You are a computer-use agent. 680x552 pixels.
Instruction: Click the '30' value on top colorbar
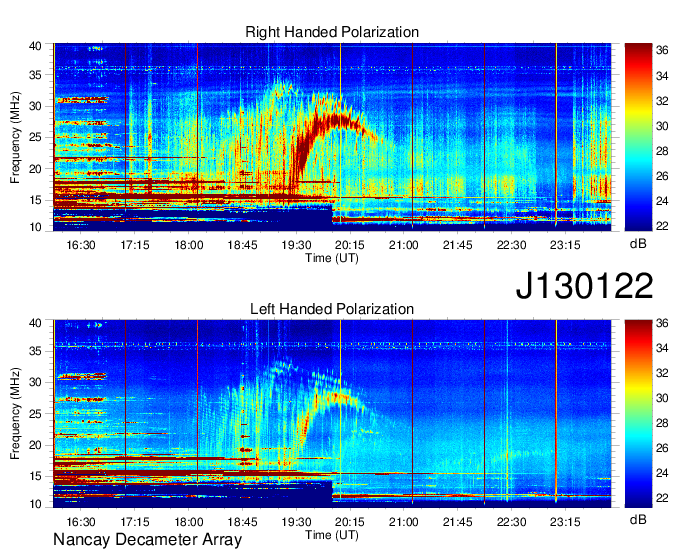662,126
